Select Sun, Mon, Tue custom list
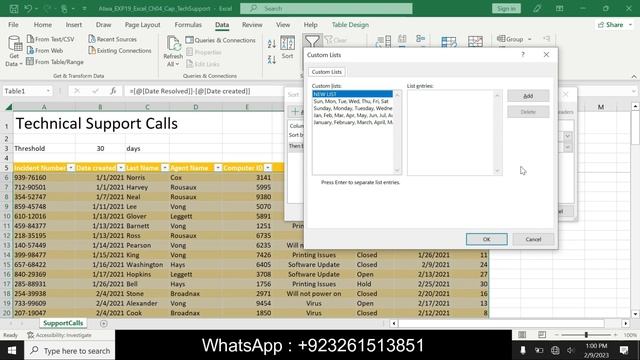This screenshot has height=360, width=640. pyautogui.click(x=353, y=101)
